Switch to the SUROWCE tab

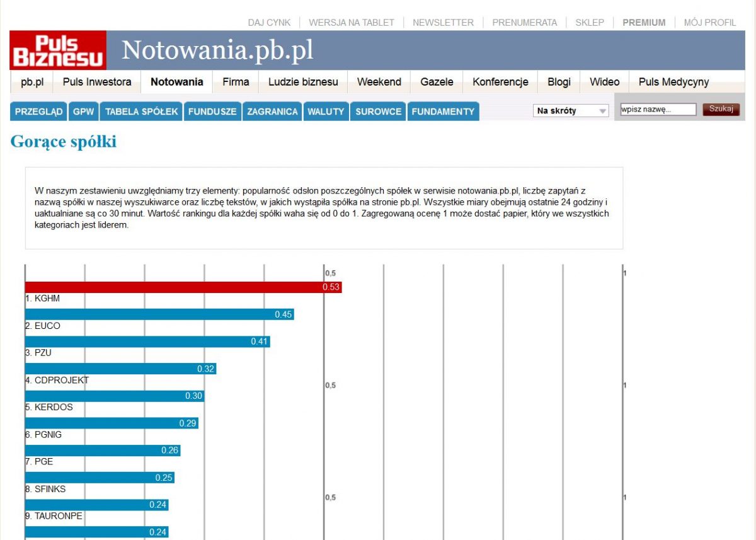tap(378, 112)
